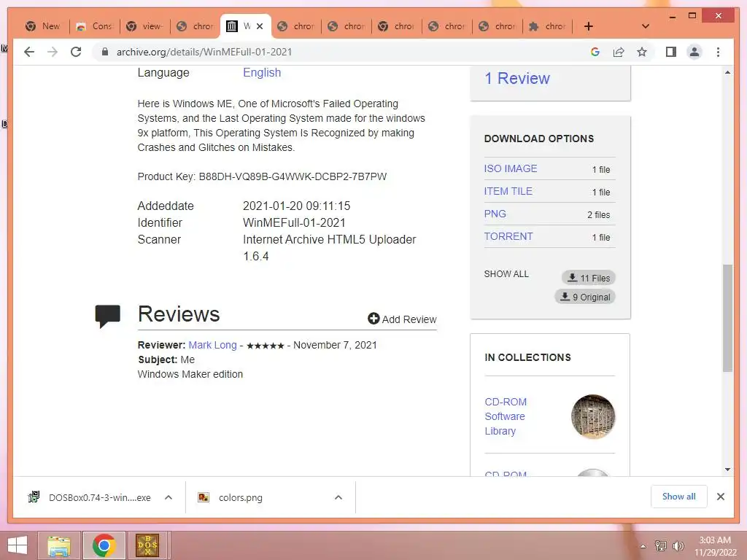Click the Reviews speech bubble icon
The width and height of the screenshot is (747, 560).
[108, 316]
